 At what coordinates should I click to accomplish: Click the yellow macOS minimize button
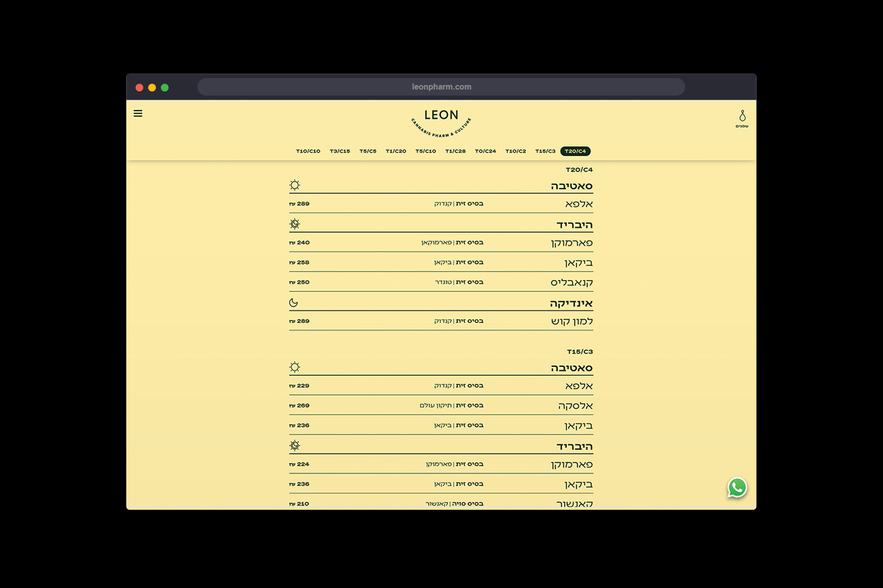tap(152, 87)
